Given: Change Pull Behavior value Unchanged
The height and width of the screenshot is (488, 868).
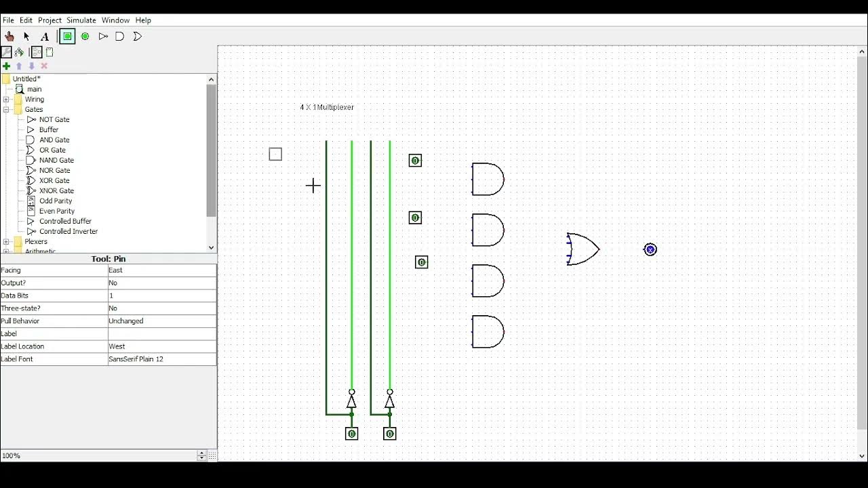Looking at the screenshot, I should (x=162, y=321).
